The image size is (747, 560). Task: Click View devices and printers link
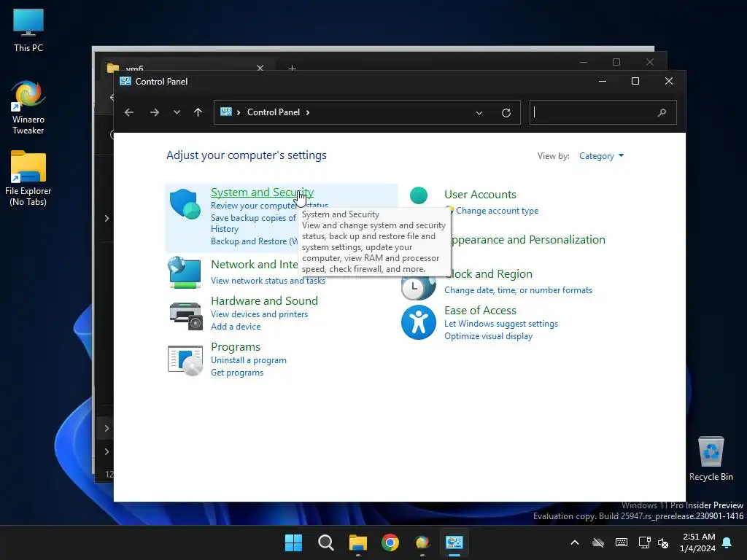[x=259, y=314]
